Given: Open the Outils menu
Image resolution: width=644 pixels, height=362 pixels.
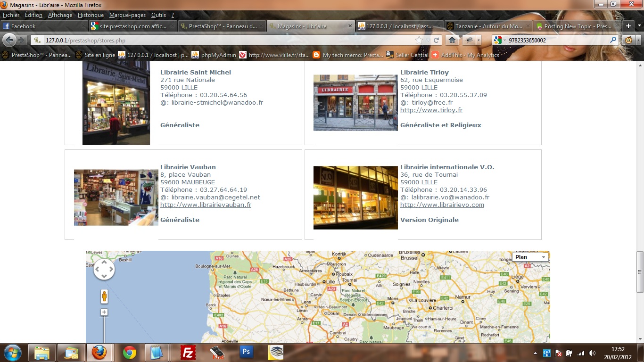Looking at the screenshot, I should (x=158, y=15).
